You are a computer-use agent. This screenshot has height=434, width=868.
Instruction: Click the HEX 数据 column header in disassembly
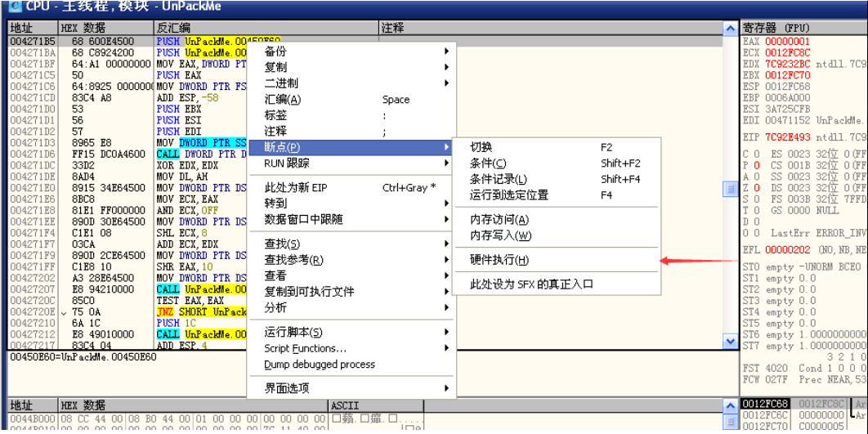[x=105, y=28]
